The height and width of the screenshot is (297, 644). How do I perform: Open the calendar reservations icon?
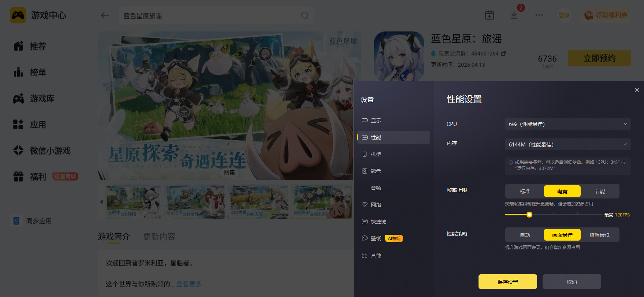coord(489,15)
